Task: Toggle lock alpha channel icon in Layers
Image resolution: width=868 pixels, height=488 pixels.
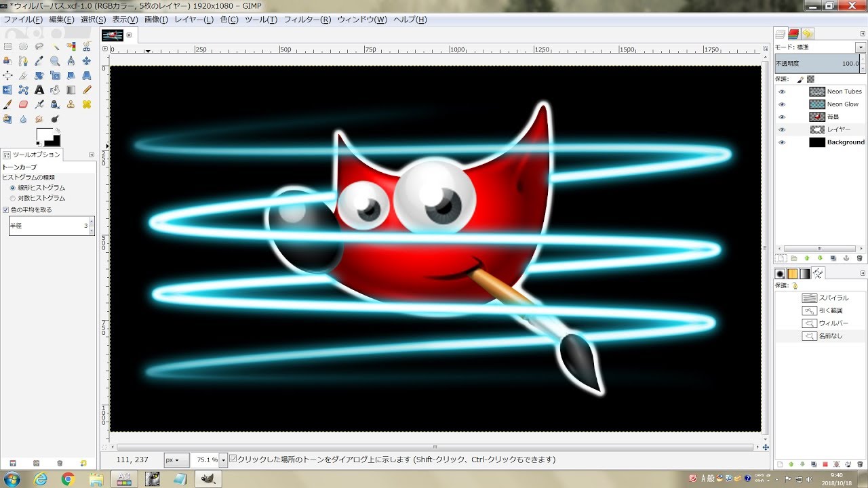Action: (810, 79)
